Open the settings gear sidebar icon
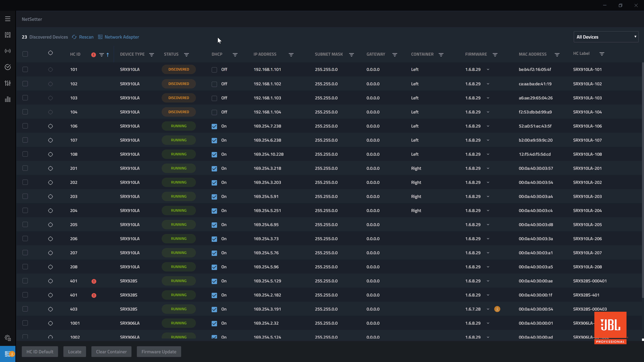Image resolution: width=644 pixels, height=362 pixels. point(8,338)
